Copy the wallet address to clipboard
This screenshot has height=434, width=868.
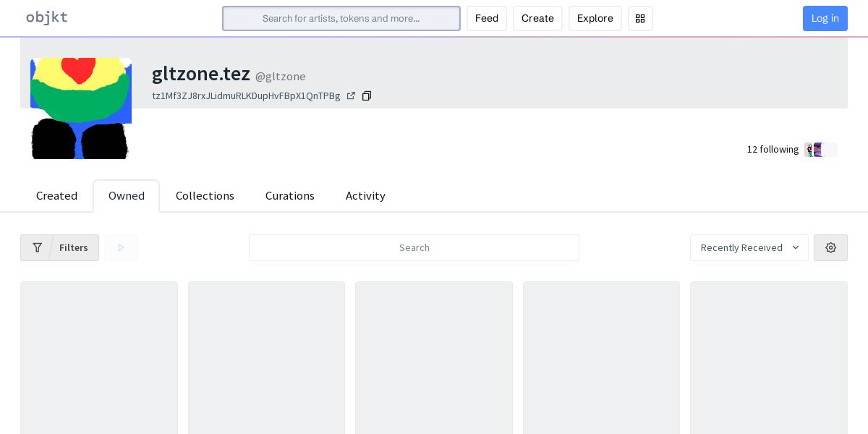tap(367, 96)
